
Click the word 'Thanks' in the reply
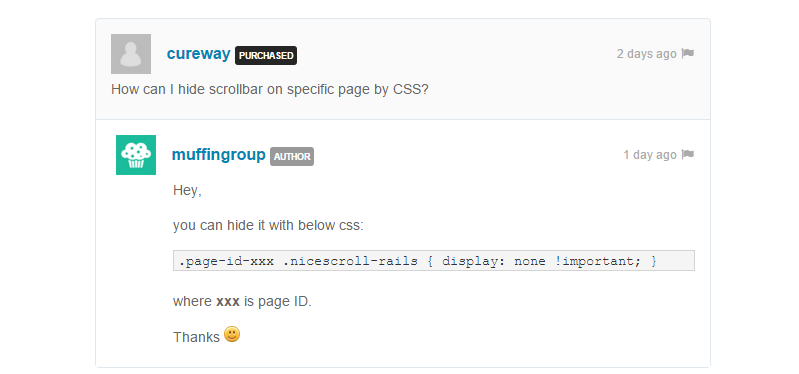coord(196,337)
